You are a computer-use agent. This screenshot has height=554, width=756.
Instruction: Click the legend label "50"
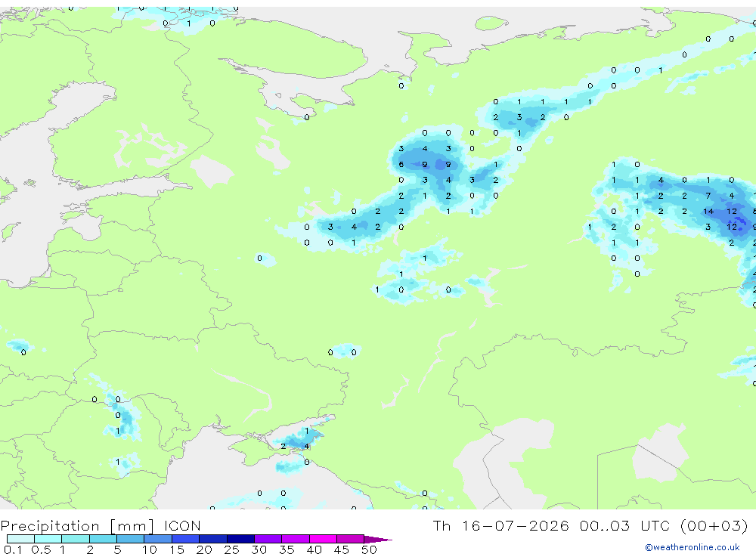click(369, 549)
